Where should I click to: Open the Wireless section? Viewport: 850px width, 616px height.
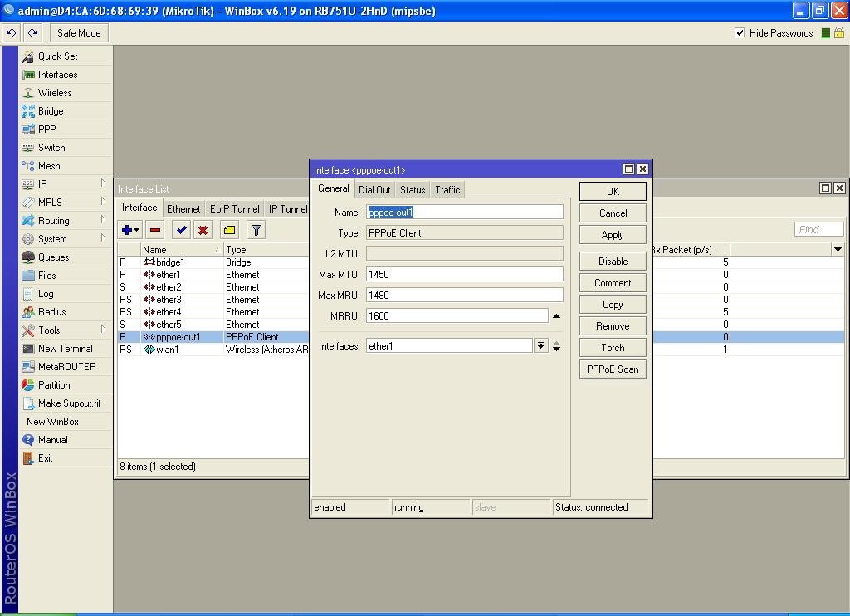66,93
